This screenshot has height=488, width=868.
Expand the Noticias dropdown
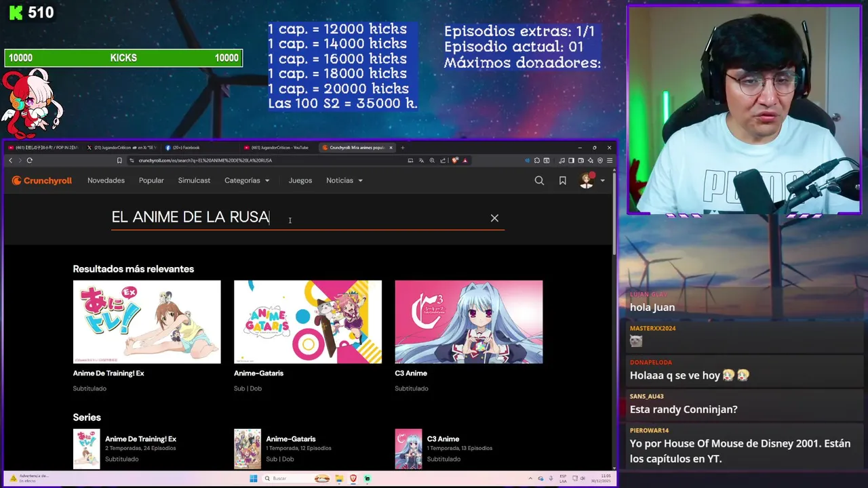(344, 180)
